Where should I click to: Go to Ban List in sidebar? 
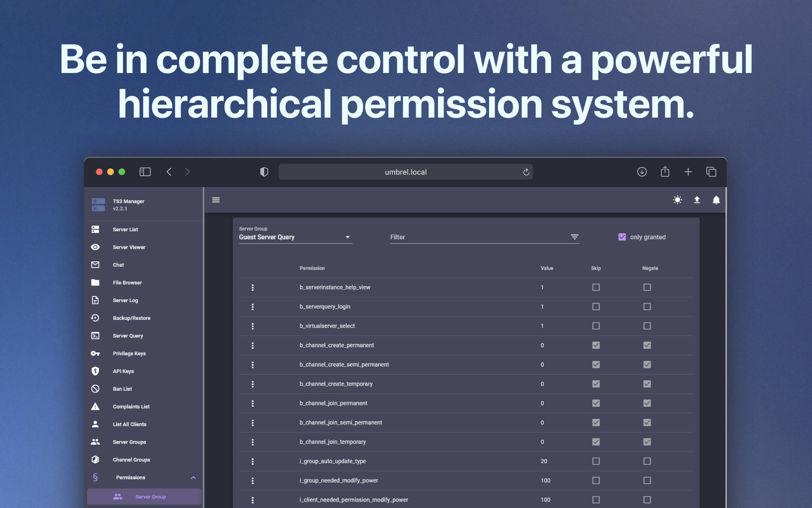[x=122, y=389]
